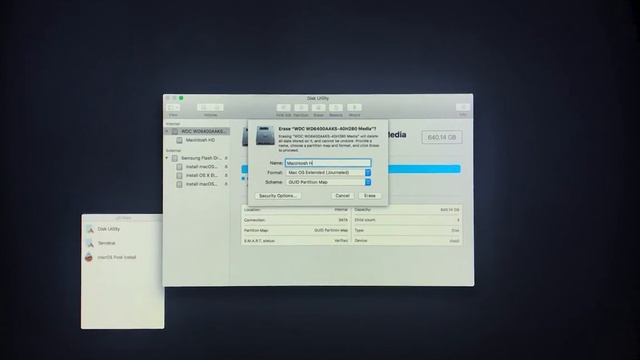The width and height of the screenshot is (640, 360).
Task: Click the green zoom button of Disk Utility
Action: point(181,98)
